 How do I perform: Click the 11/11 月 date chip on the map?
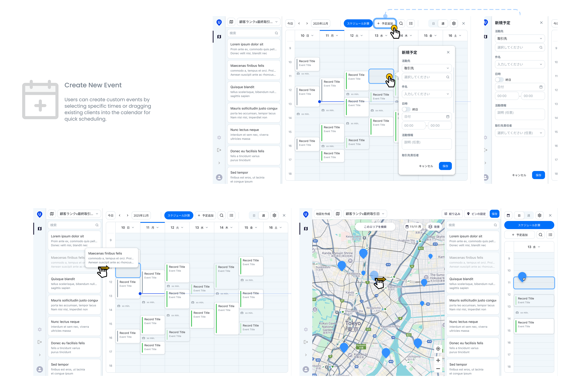413,227
